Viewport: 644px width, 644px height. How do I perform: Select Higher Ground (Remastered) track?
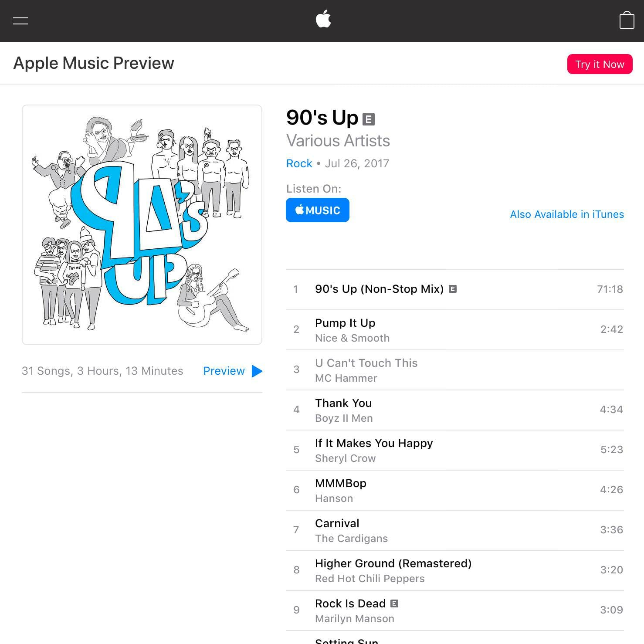coord(455,570)
